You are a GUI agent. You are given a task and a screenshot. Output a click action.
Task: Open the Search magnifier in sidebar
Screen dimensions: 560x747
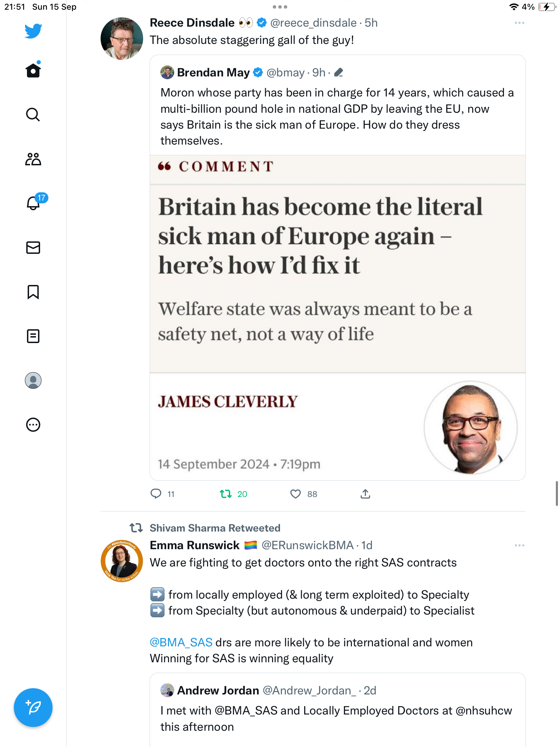(x=33, y=114)
